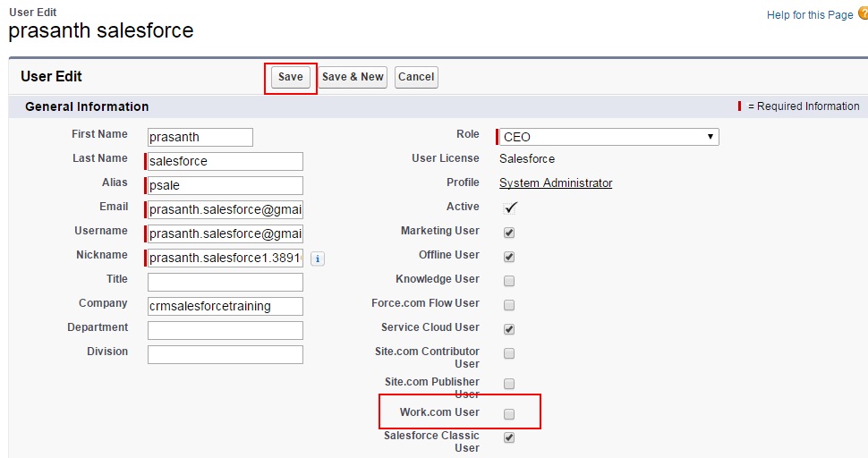The image size is (868, 458).
Task: Cancel the user edit
Action: tap(416, 77)
